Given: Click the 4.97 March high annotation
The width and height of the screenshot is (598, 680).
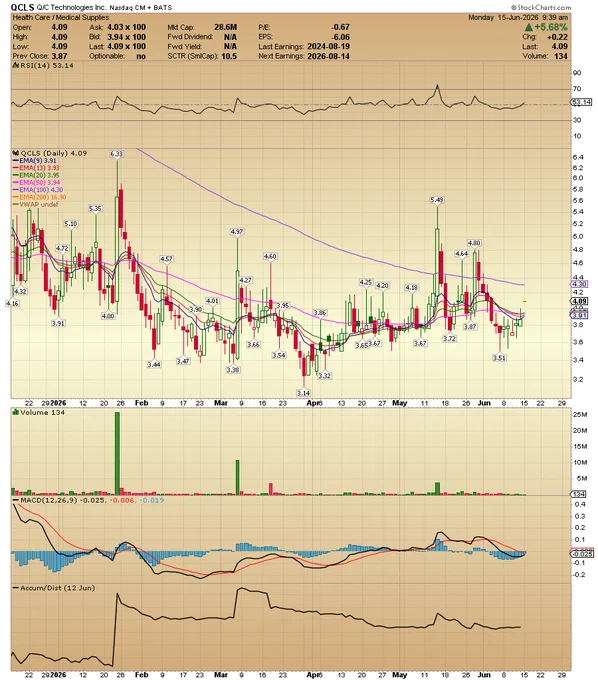Looking at the screenshot, I should coord(237,232).
